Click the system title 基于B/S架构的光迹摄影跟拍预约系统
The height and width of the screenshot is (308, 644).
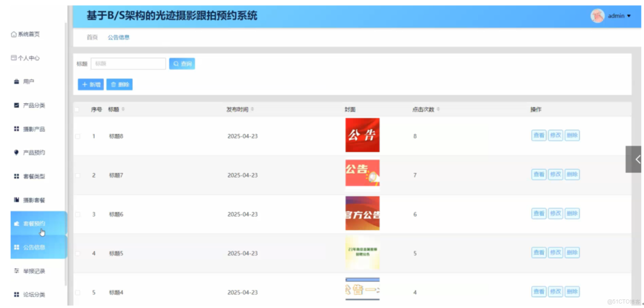172,16
